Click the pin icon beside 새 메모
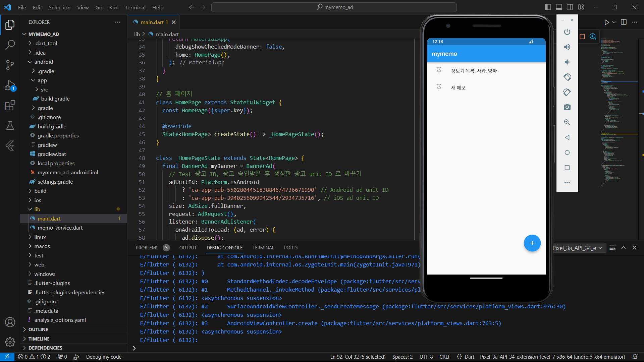Viewport: 644px width, 362px height. click(x=439, y=87)
